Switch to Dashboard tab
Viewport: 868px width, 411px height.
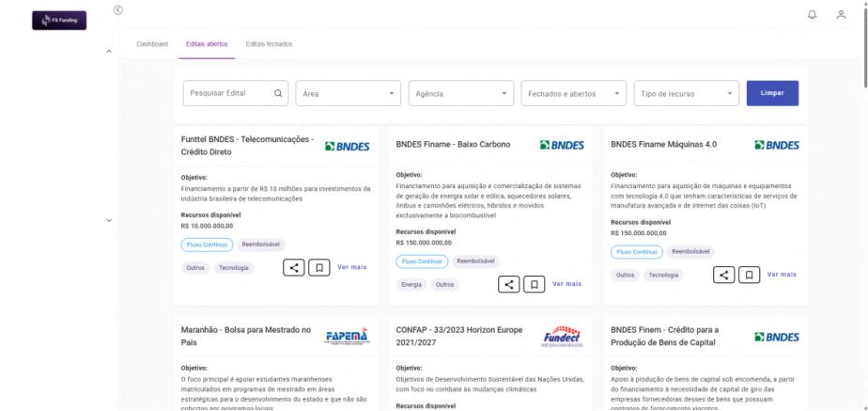[x=151, y=44]
